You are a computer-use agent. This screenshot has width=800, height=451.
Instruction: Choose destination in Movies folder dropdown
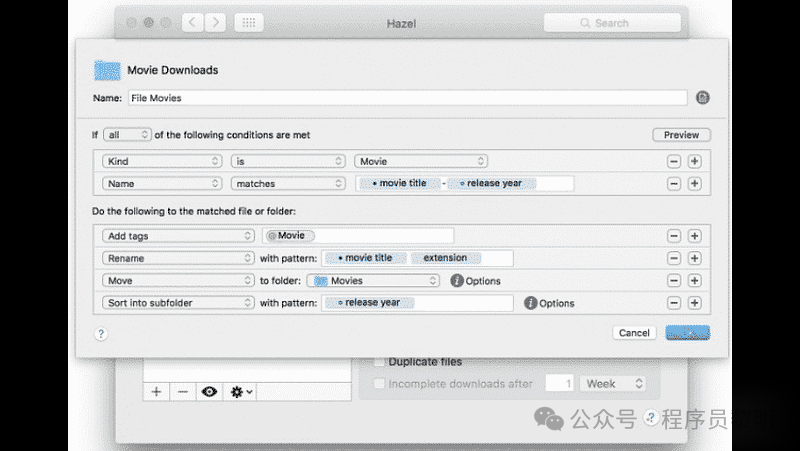click(373, 281)
